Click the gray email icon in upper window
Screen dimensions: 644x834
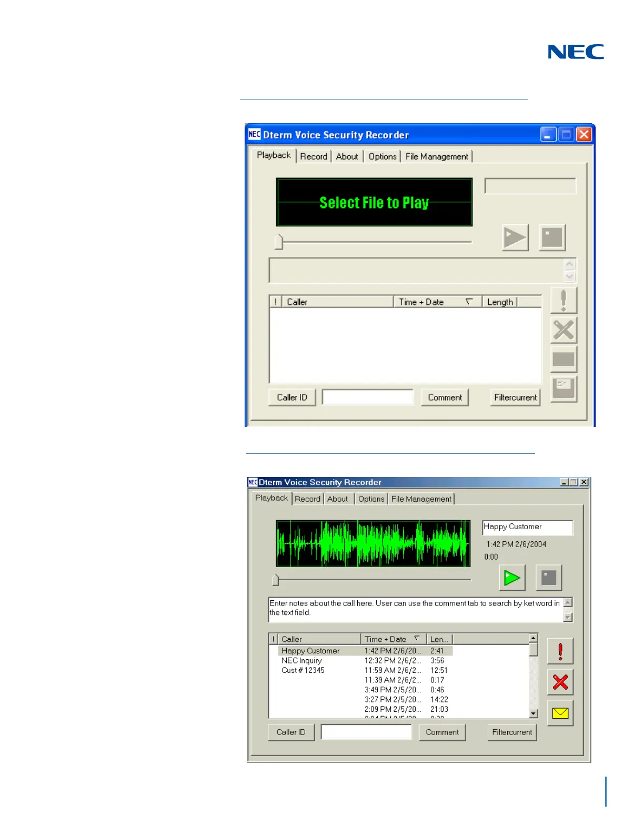pyautogui.click(x=563, y=360)
